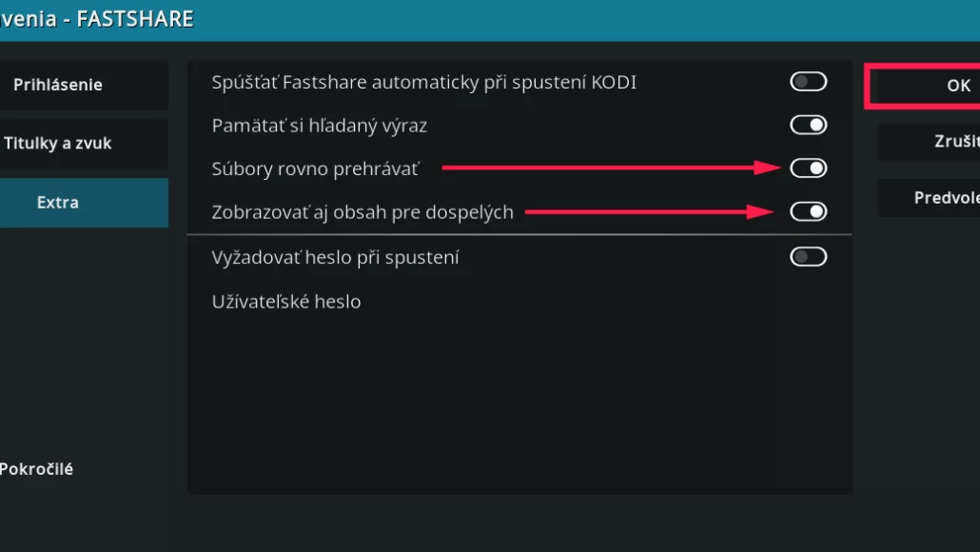Click the "Užívateľské heslo" field
Screen dimensions: 980x552
(x=286, y=301)
